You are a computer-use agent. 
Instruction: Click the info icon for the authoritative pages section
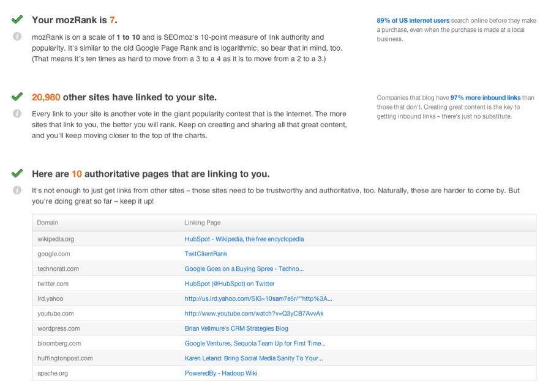[x=17, y=190]
